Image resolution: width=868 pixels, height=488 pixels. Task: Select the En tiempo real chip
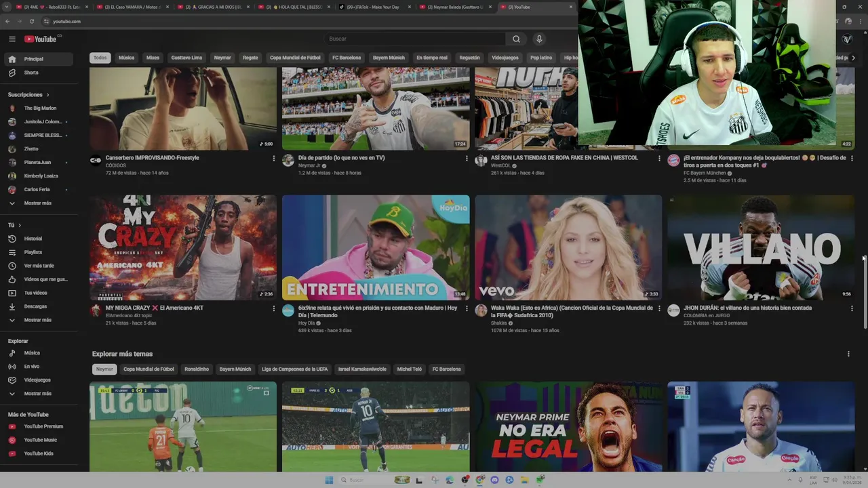[432, 58]
